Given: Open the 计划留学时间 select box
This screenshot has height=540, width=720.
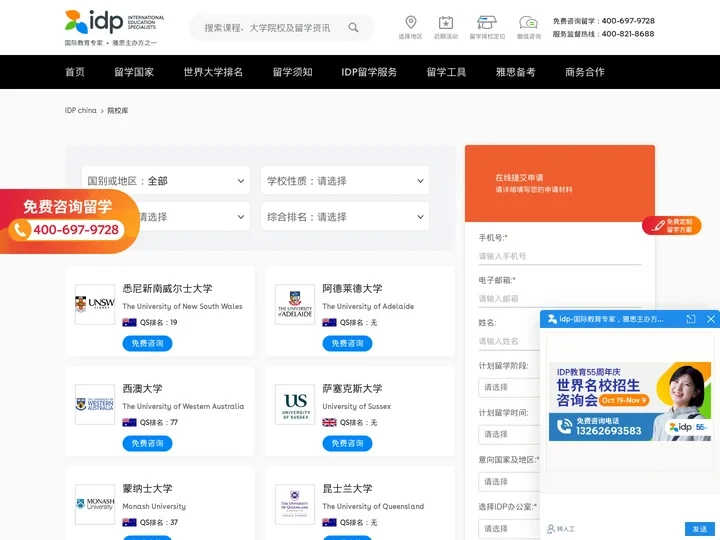Looking at the screenshot, I should pyautogui.click(x=509, y=434).
